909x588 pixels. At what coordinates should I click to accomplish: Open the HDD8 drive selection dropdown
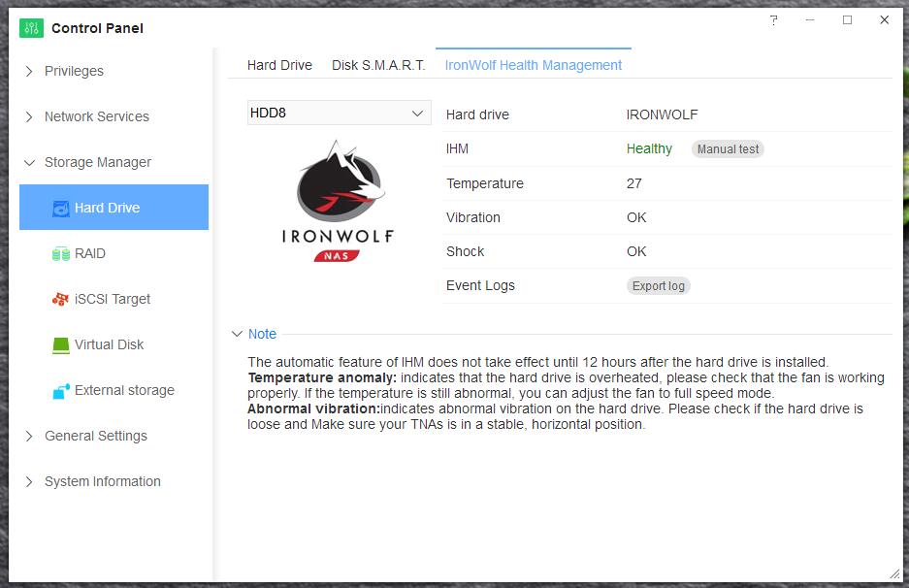pyautogui.click(x=338, y=113)
